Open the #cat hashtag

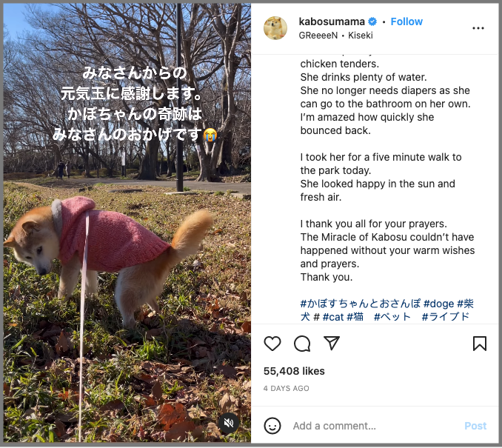tap(333, 317)
